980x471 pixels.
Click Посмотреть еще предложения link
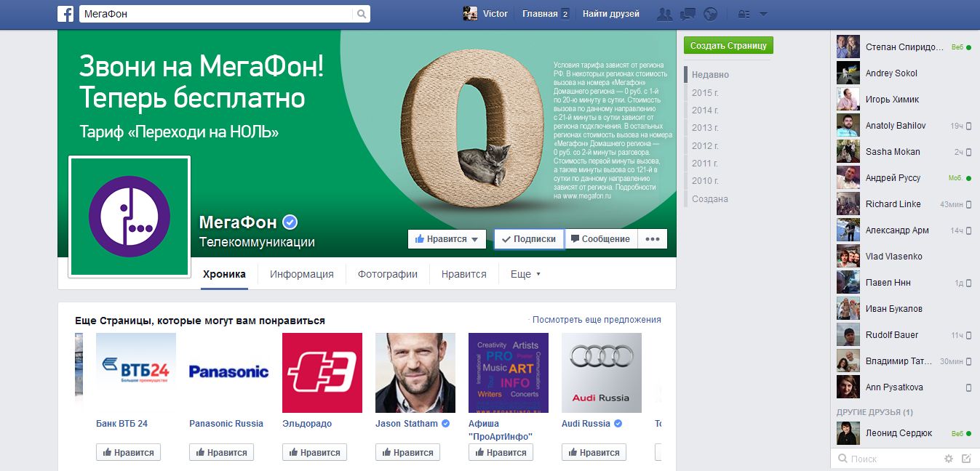[x=597, y=320]
